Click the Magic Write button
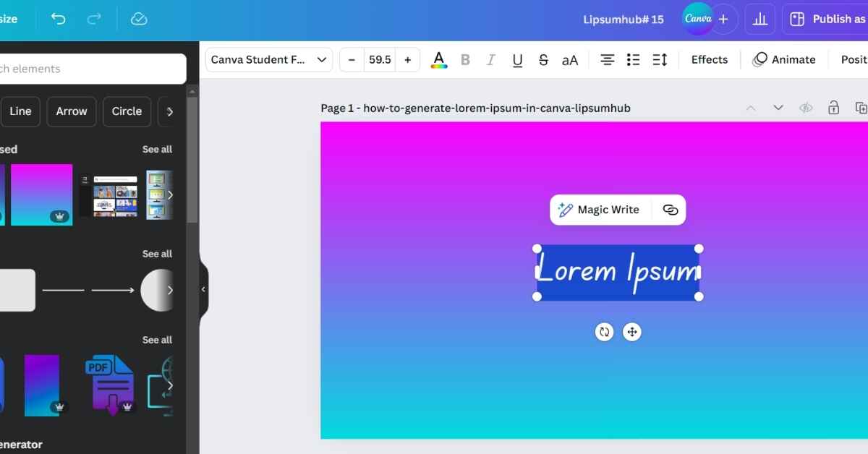The width and height of the screenshot is (868, 454). tap(599, 210)
